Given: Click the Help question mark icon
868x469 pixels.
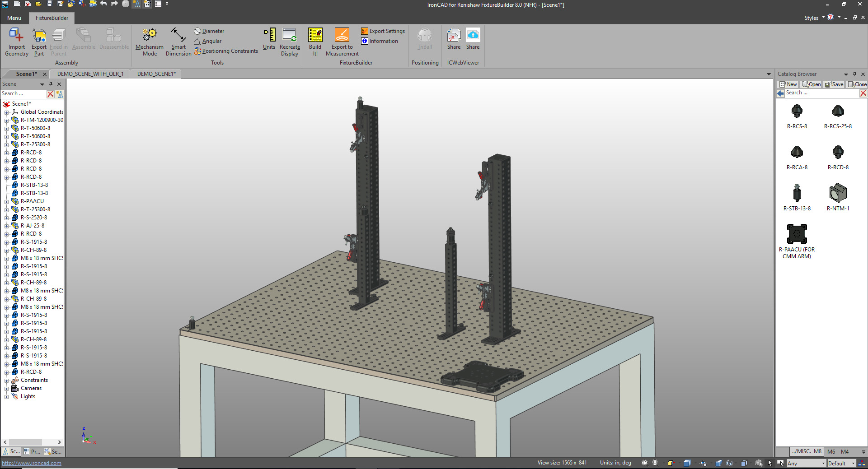Looking at the screenshot, I should (x=830, y=17).
